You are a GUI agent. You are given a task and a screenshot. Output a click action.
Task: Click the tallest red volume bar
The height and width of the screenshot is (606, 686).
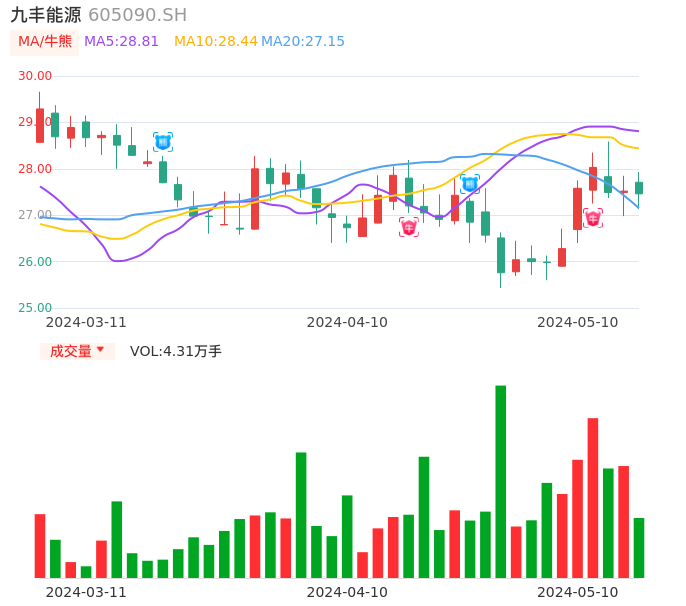[x=593, y=497]
